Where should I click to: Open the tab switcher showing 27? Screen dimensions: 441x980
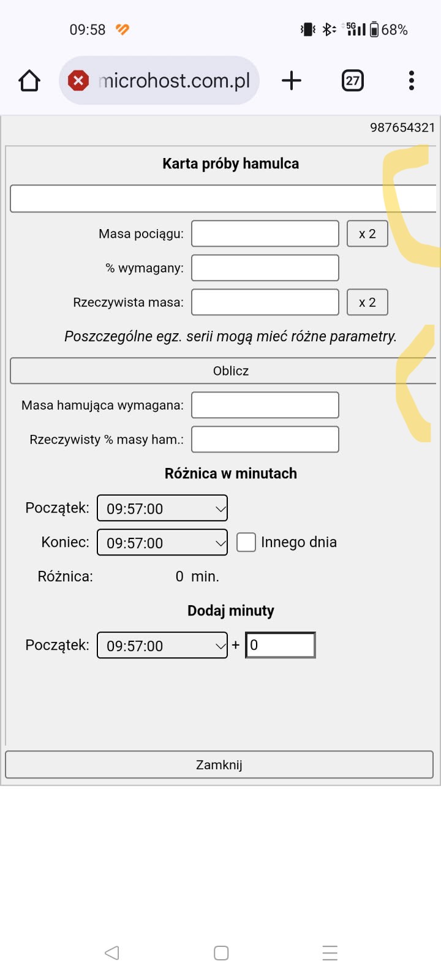(x=352, y=80)
